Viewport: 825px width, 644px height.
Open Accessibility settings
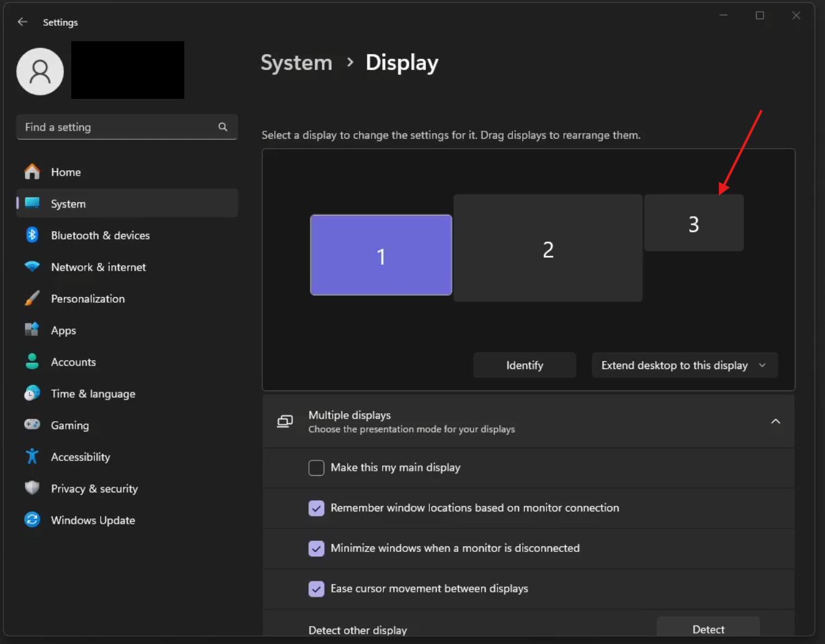80,457
